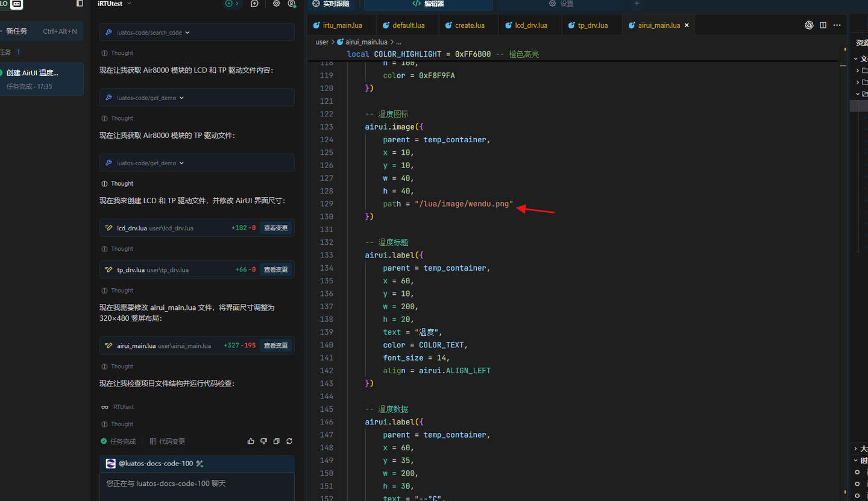The image size is (868, 501).
Task: Collapse the open folder in resource tree
Action: point(858,93)
